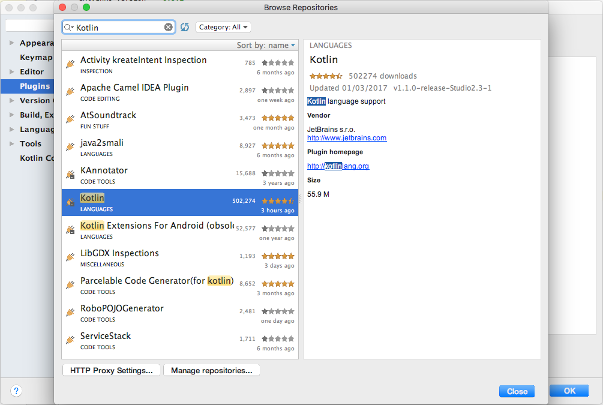Click the java2smali plugin icon
The image size is (603, 405).
click(x=70, y=147)
